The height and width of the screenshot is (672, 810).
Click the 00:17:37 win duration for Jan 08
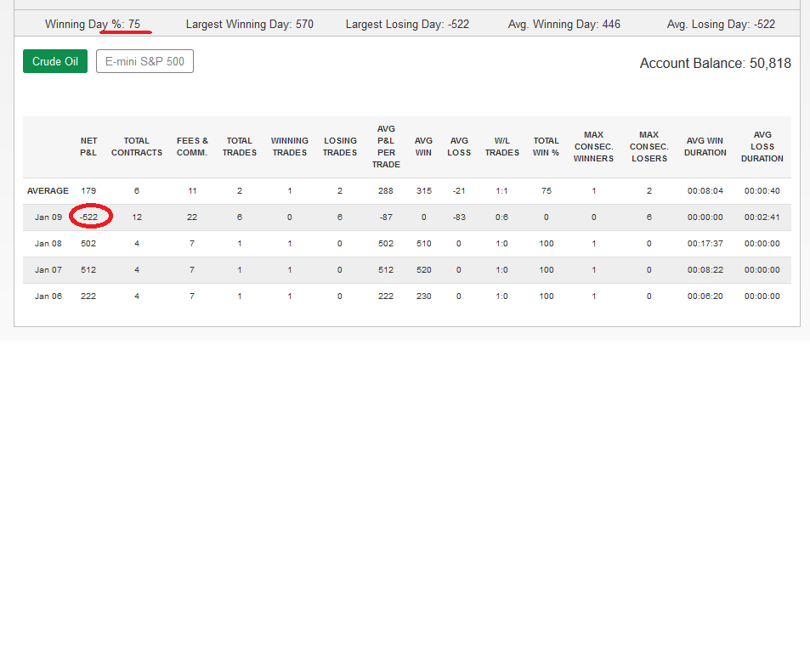[x=705, y=244]
